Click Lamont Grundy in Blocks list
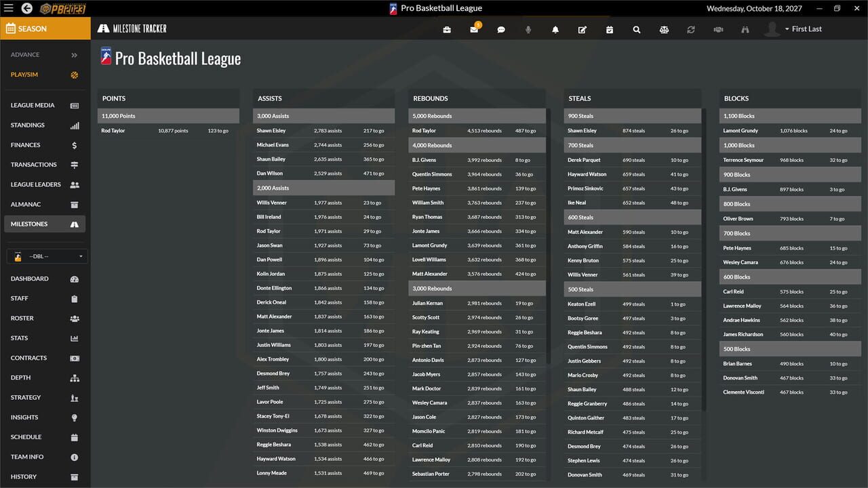 tap(741, 131)
